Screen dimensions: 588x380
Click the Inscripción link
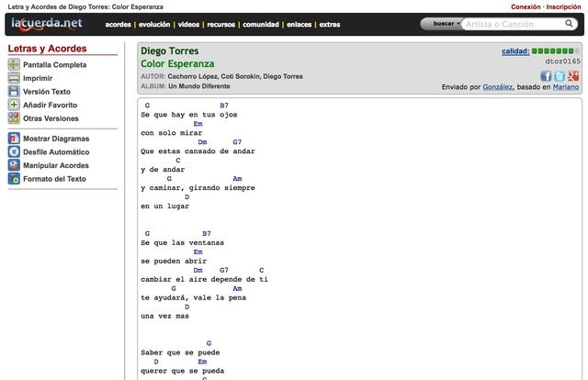pos(563,6)
